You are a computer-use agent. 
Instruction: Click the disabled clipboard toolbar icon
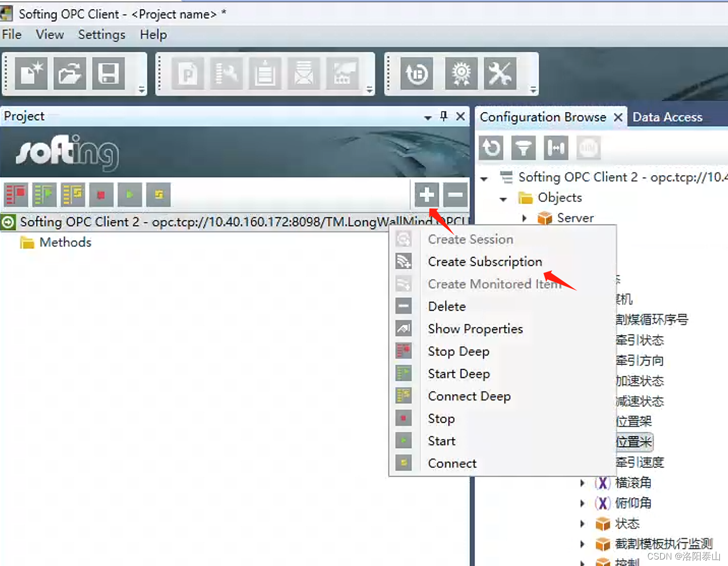265,73
